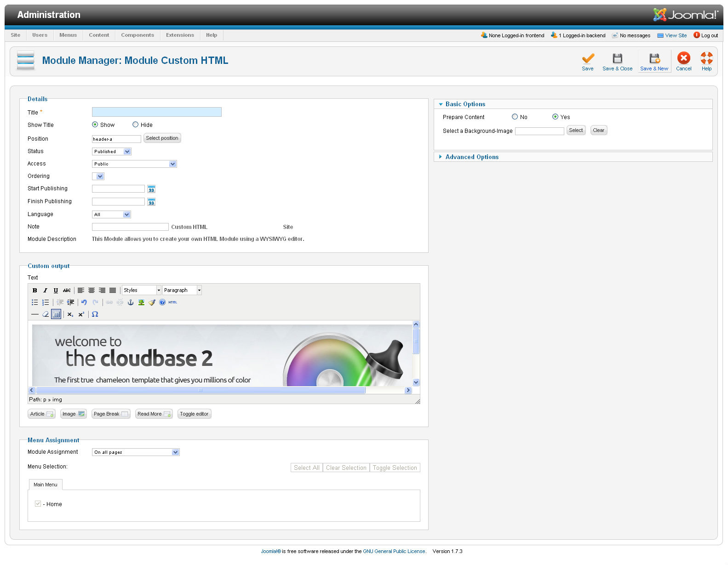Undo the last editor action
This screenshot has width=728, height=565.
tap(84, 302)
